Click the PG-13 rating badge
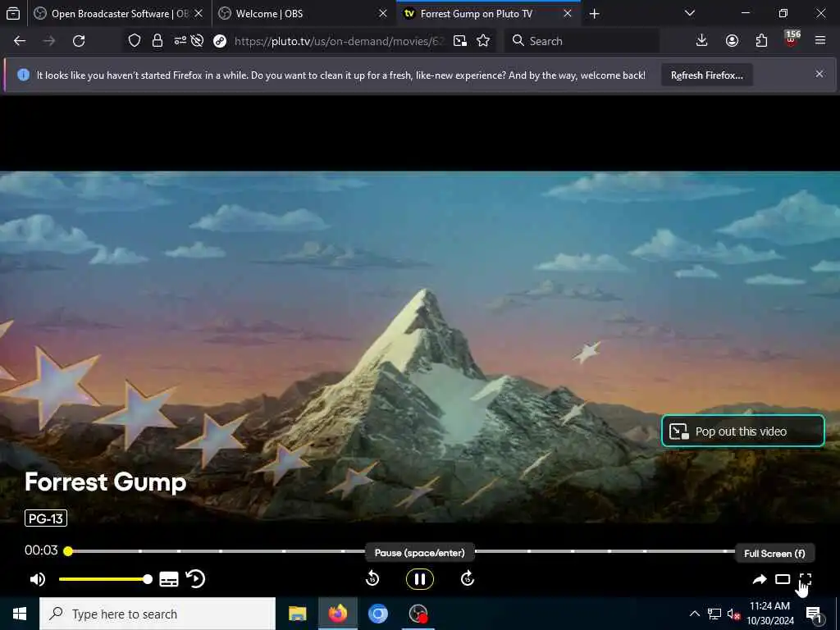This screenshot has height=630, width=840. [x=46, y=518]
